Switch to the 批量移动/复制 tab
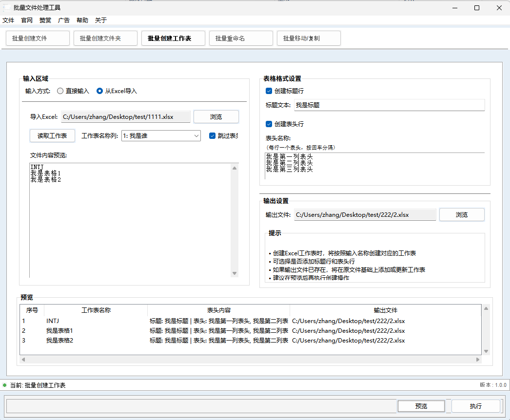 (309, 38)
